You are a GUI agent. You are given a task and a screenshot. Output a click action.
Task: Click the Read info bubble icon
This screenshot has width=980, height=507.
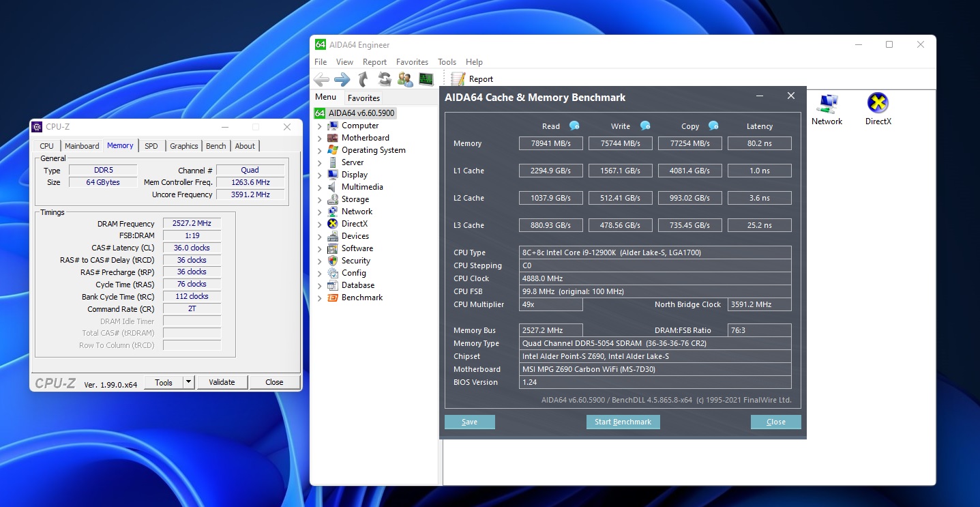click(x=574, y=126)
